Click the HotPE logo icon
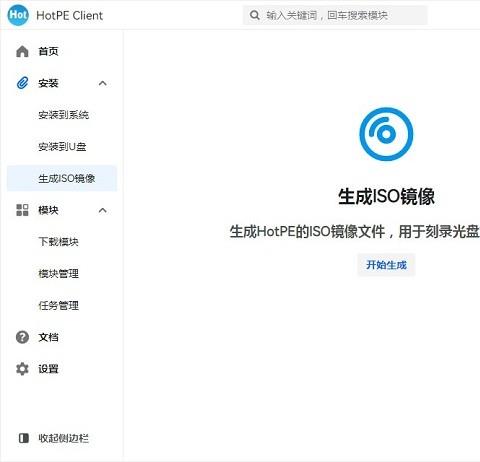 [18, 15]
